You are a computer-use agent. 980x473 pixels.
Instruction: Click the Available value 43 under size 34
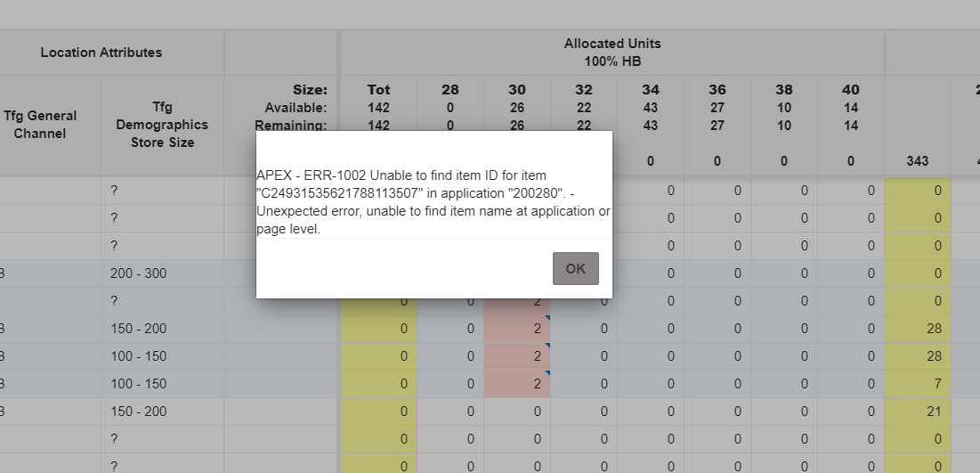click(651, 108)
